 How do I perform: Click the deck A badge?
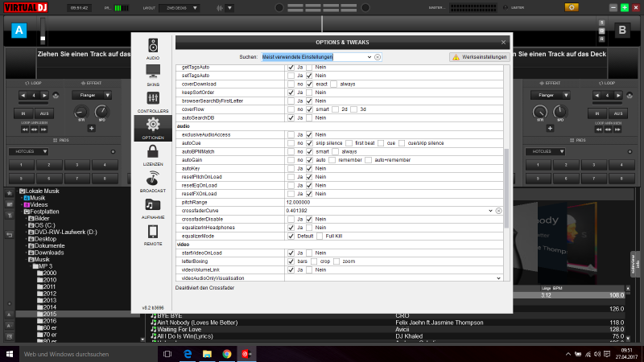(x=19, y=31)
